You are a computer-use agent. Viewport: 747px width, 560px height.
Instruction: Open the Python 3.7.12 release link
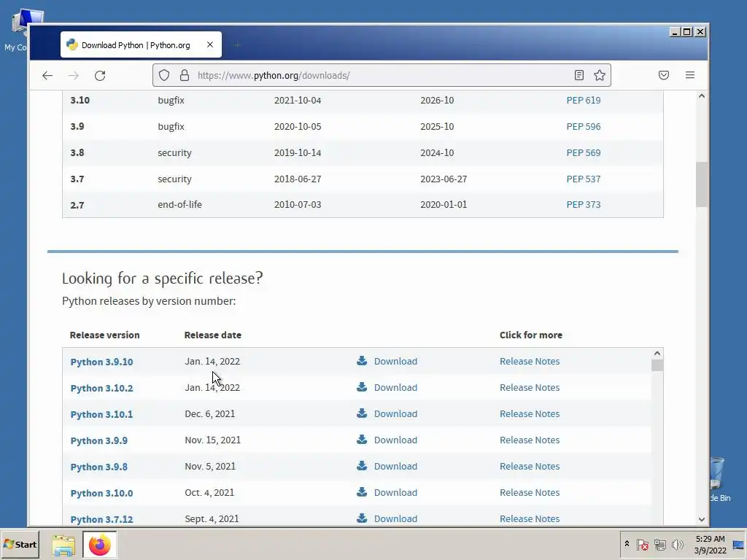[x=101, y=519]
